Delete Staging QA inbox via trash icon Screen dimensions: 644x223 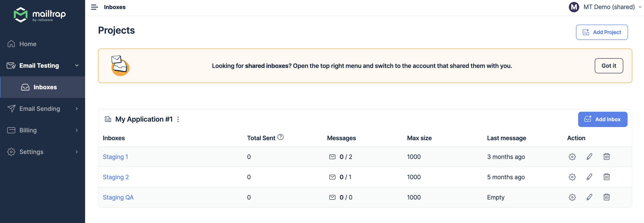(606, 197)
